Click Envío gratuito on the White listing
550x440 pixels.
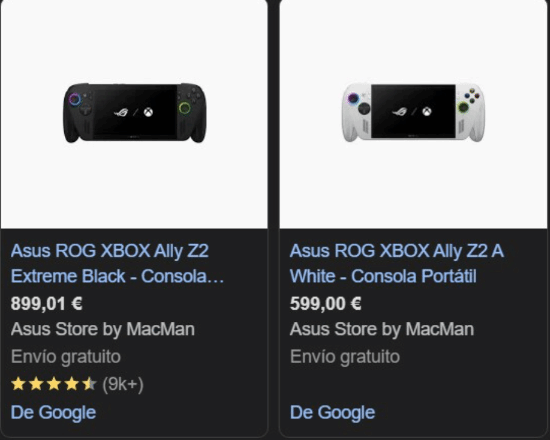[345, 357]
